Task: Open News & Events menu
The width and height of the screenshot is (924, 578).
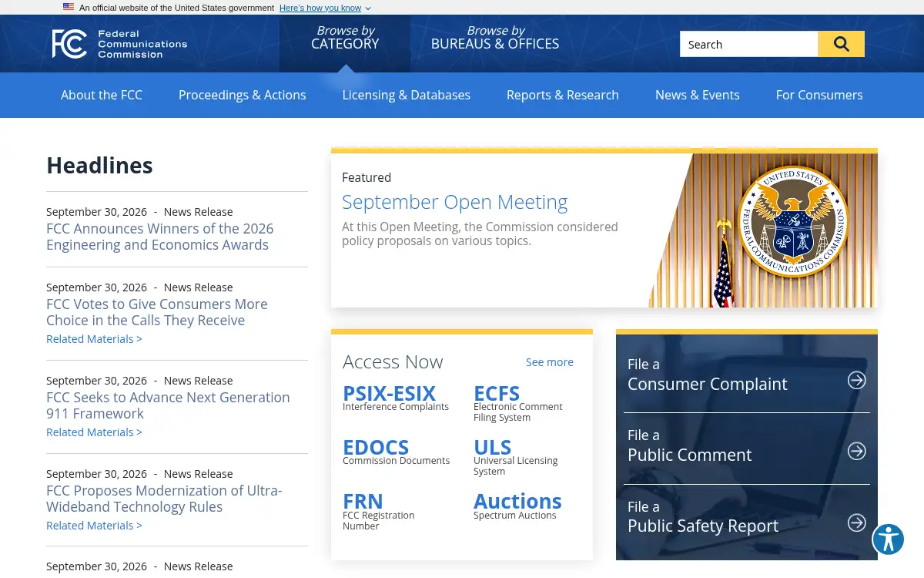Action: (x=698, y=95)
